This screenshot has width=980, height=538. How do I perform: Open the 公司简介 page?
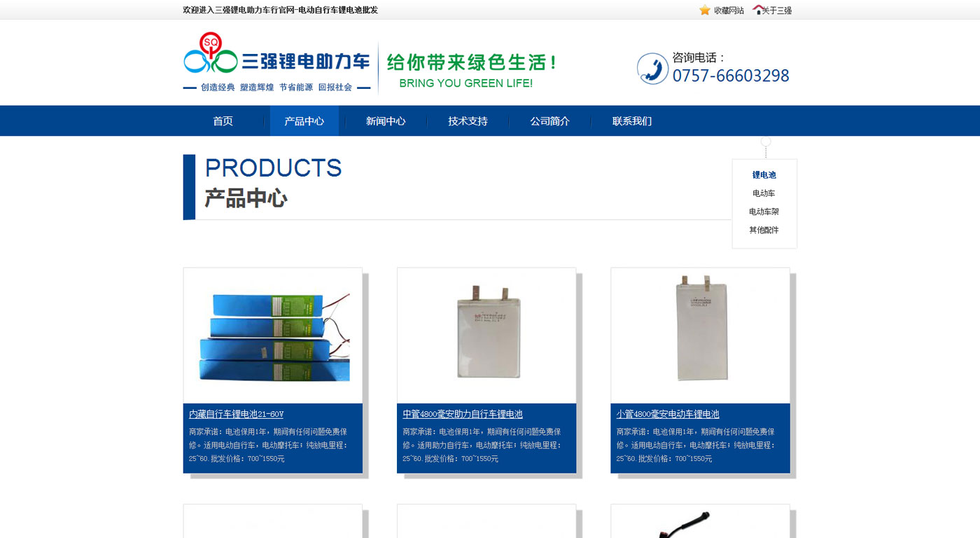pos(549,121)
